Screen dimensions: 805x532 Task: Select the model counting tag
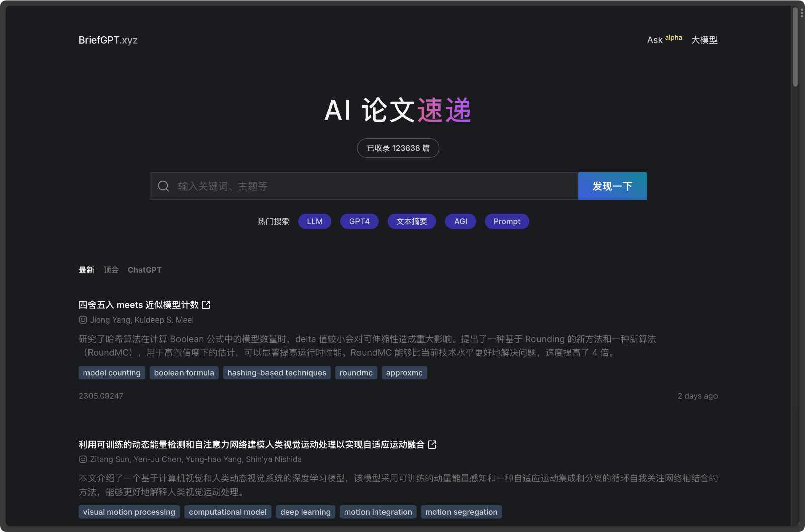pos(112,373)
